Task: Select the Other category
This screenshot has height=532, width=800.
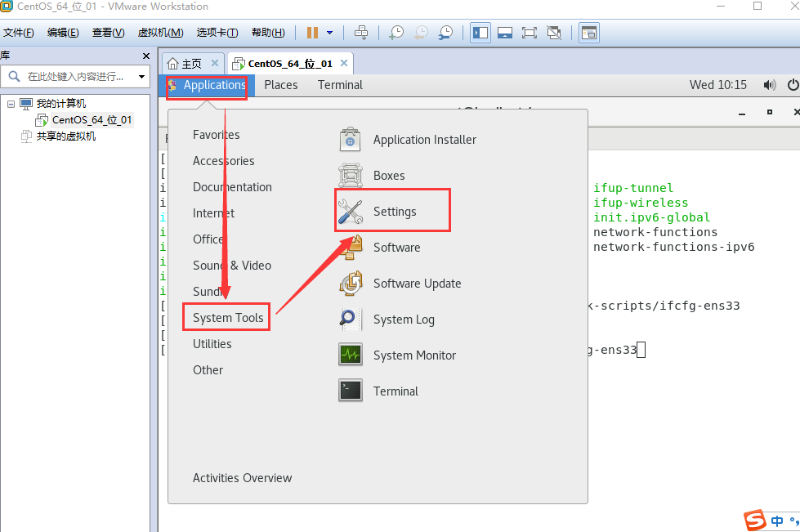Action: (208, 370)
